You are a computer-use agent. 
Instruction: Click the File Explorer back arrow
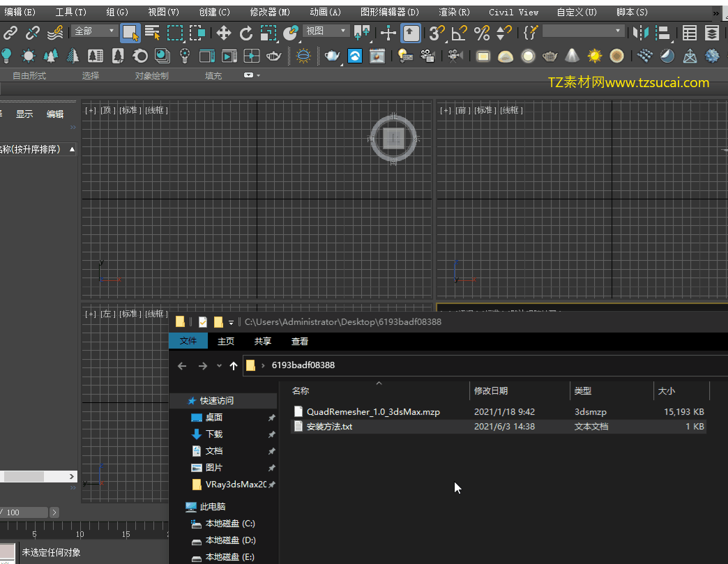(182, 366)
